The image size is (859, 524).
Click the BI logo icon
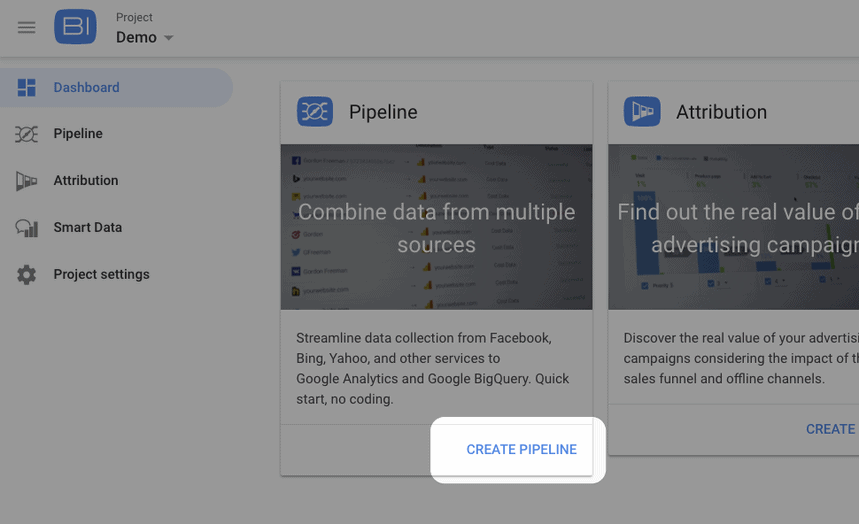pos(75,27)
